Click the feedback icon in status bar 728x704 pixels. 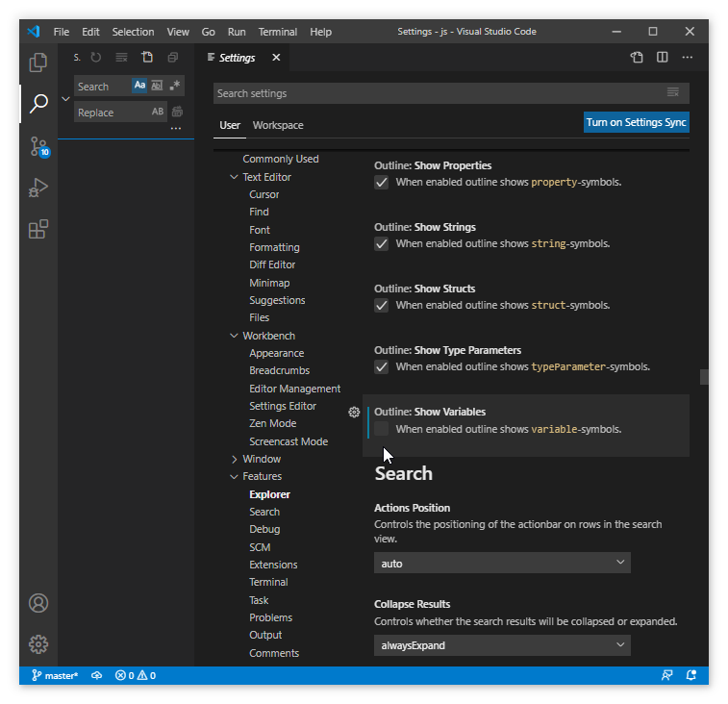pos(666,675)
